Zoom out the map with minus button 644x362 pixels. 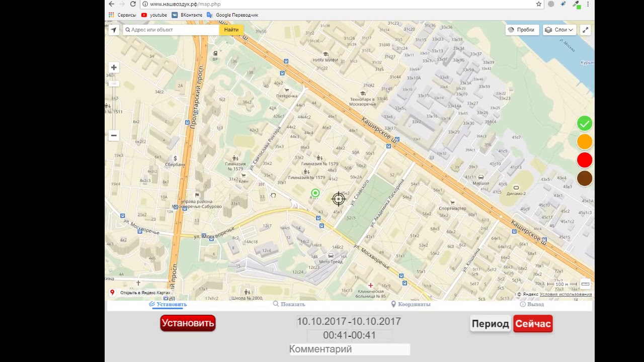pyautogui.click(x=114, y=135)
